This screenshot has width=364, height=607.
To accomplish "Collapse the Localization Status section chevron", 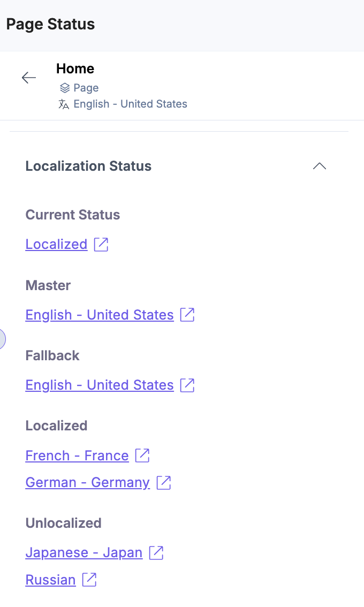I will tap(320, 166).
